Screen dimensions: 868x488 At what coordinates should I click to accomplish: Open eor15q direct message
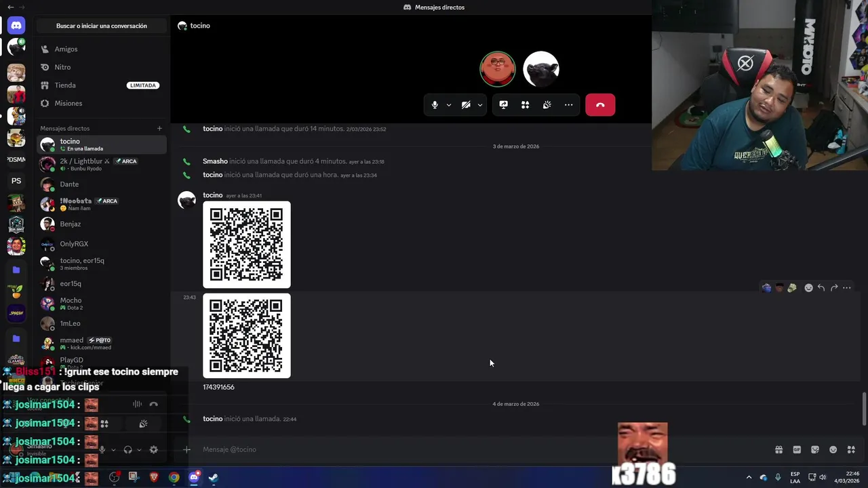tap(102, 283)
